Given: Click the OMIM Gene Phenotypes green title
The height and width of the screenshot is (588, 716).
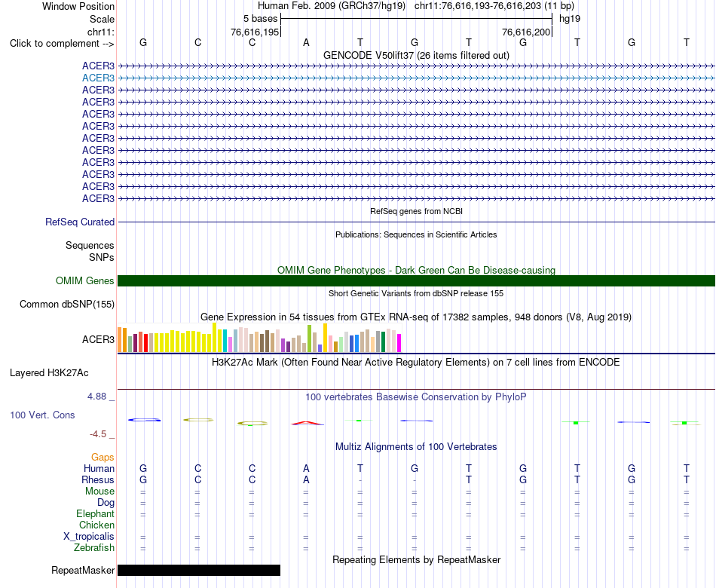Looking at the screenshot, I should coord(416,271).
